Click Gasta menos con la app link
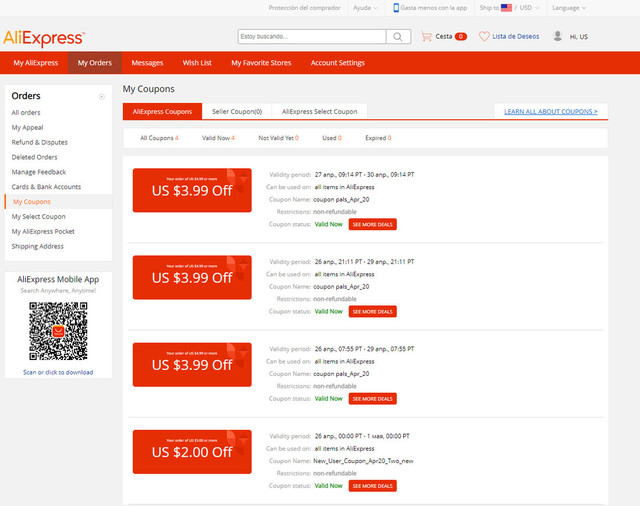The width and height of the screenshot is (640, 506). point(434,8)
